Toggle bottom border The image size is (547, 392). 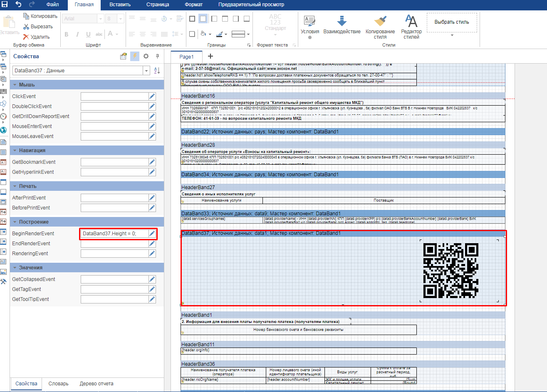point(246,19)
